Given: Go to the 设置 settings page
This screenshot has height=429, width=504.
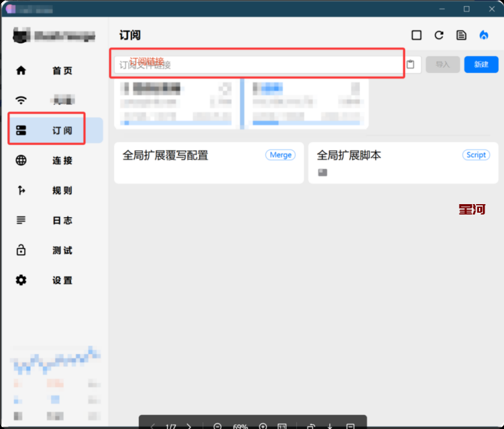Looking at the screenshot, I should point(55,280).
